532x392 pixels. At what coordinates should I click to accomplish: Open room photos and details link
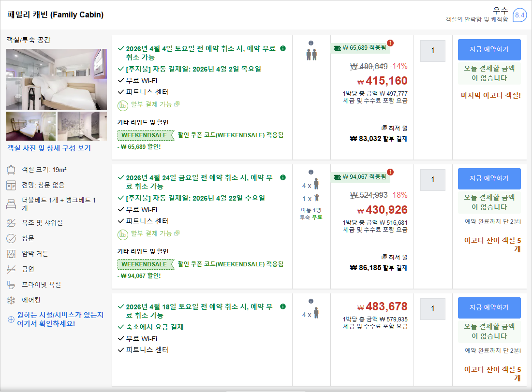click(x=49, y=148)
